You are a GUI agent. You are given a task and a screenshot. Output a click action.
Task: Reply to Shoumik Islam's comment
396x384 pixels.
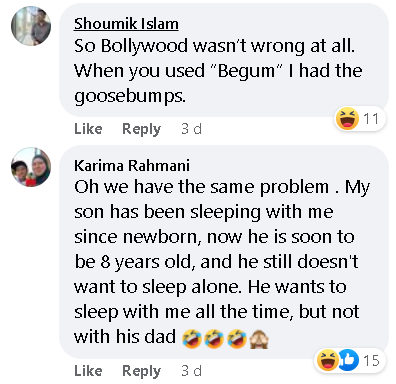(x=141, y=129)
